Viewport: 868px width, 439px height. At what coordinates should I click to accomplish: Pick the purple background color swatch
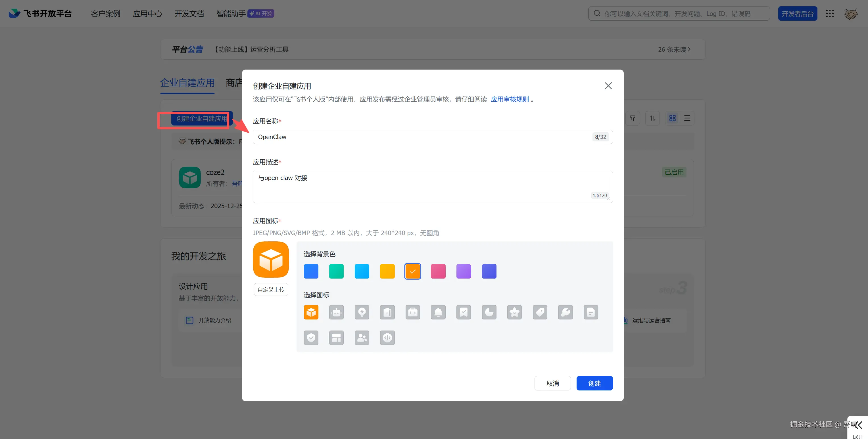coord(463,271)
